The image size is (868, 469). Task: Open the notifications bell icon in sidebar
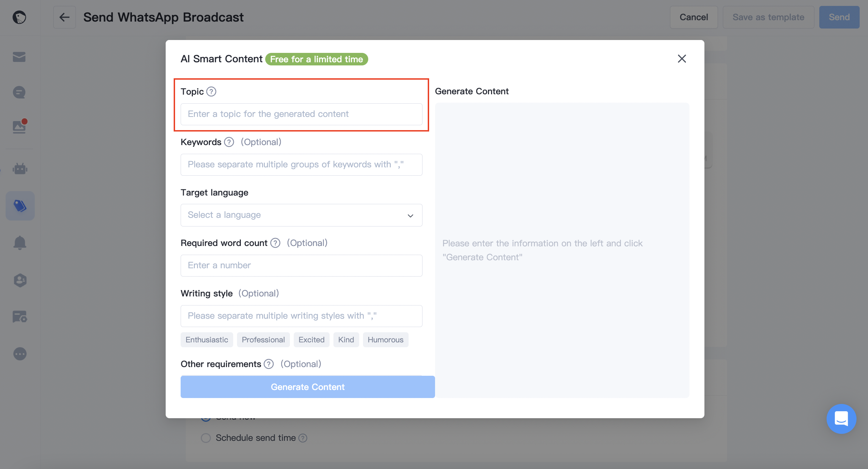click(x=20, y=243)
